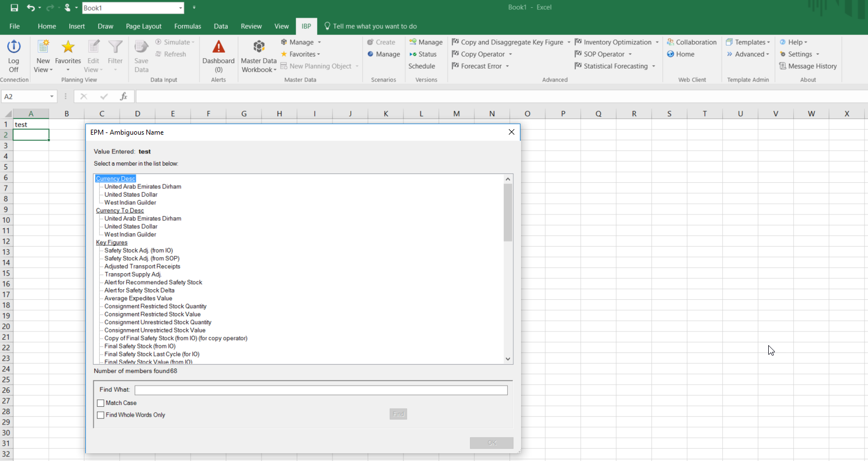
Task: Open the Master Data Workbook icon
Action: coord(259,47)
